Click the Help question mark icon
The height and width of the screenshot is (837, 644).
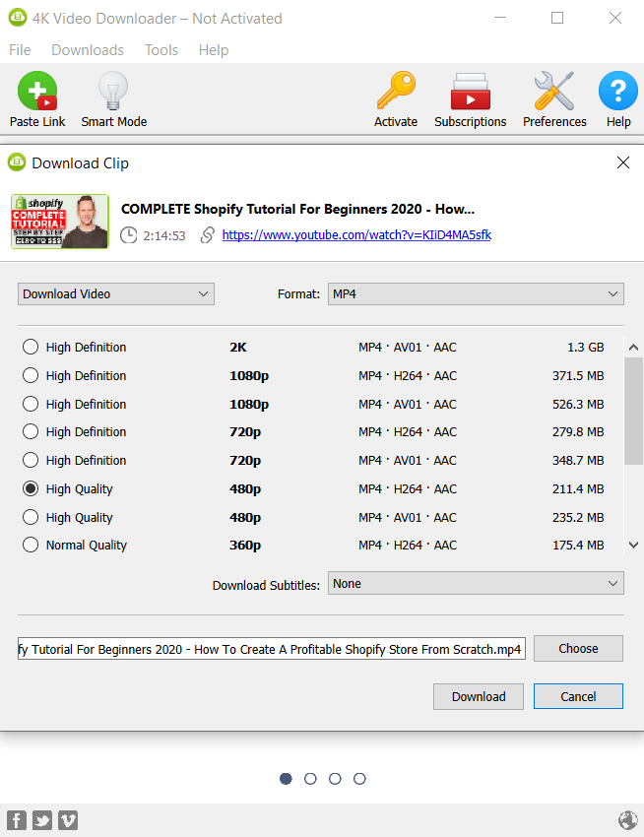pos(618,94)
